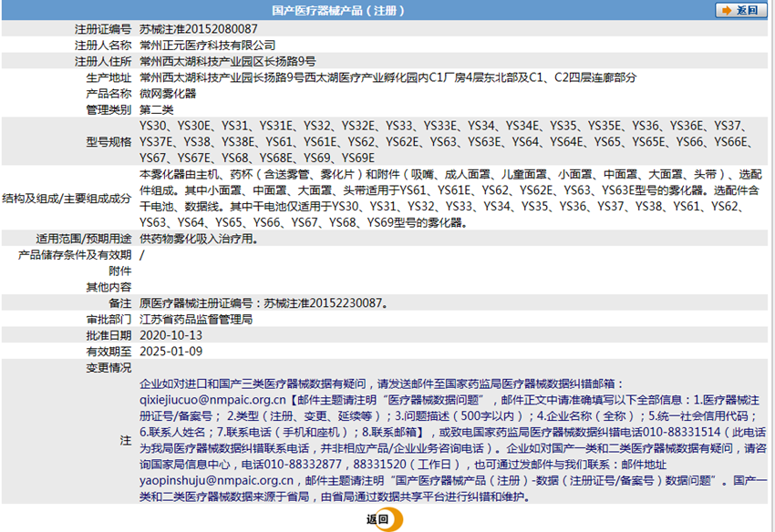Click the 返回 button at top right

click(x=740, y=10)
